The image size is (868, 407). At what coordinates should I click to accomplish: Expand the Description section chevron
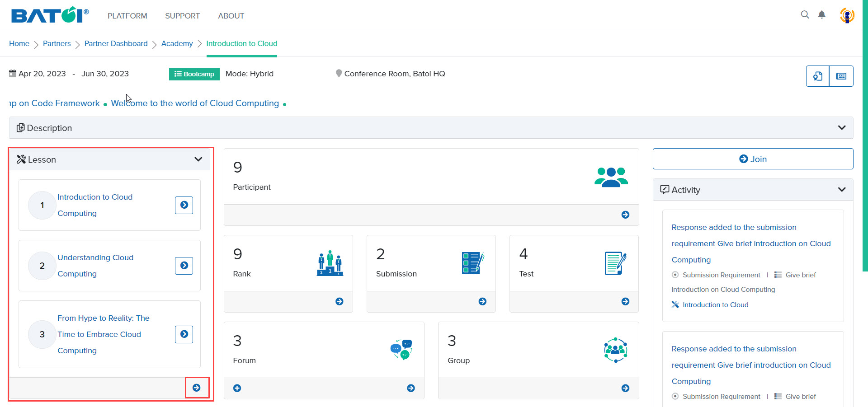click(842, 128)
